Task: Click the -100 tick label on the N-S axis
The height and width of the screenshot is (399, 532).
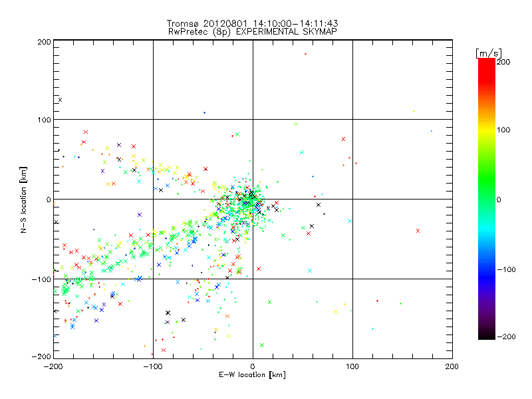Action: (x=41, y=279)
